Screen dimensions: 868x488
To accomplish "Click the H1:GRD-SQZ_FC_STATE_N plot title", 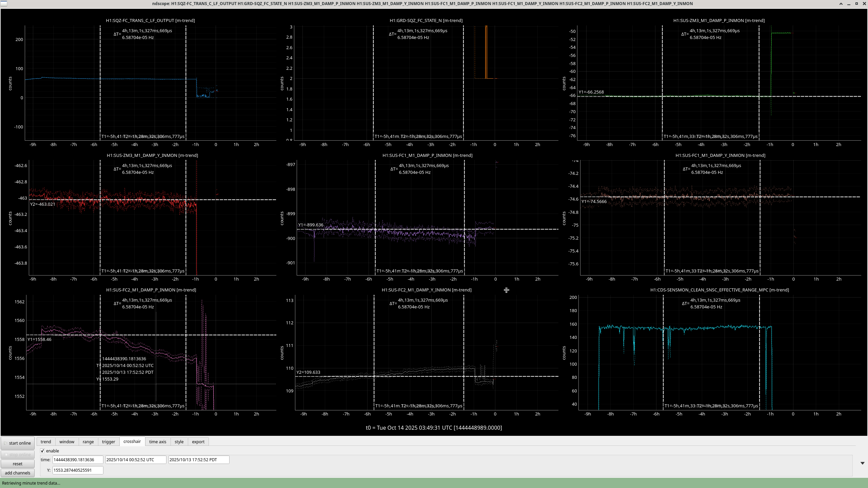I will (426, 20).
